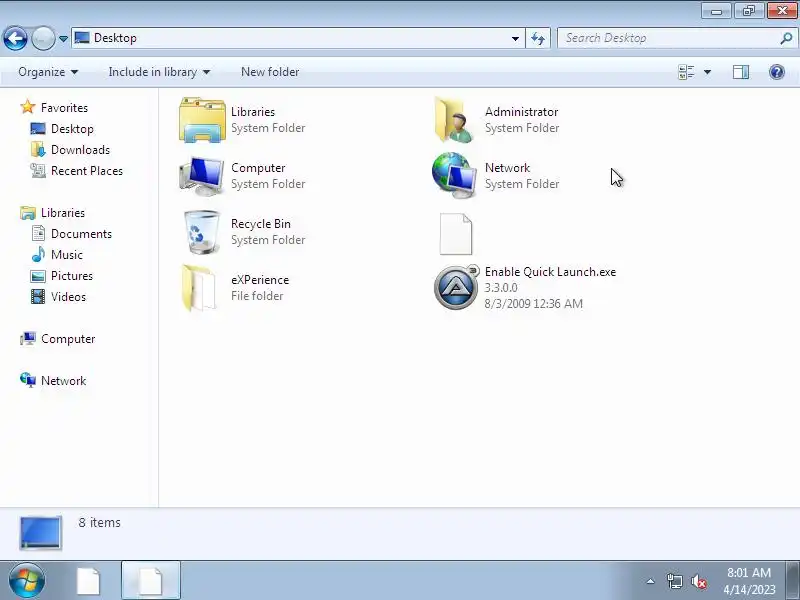Image resolution: width=800 pixels, height=600 pixels.
Task: Click the New folder button
Action: tap(270, 72)
